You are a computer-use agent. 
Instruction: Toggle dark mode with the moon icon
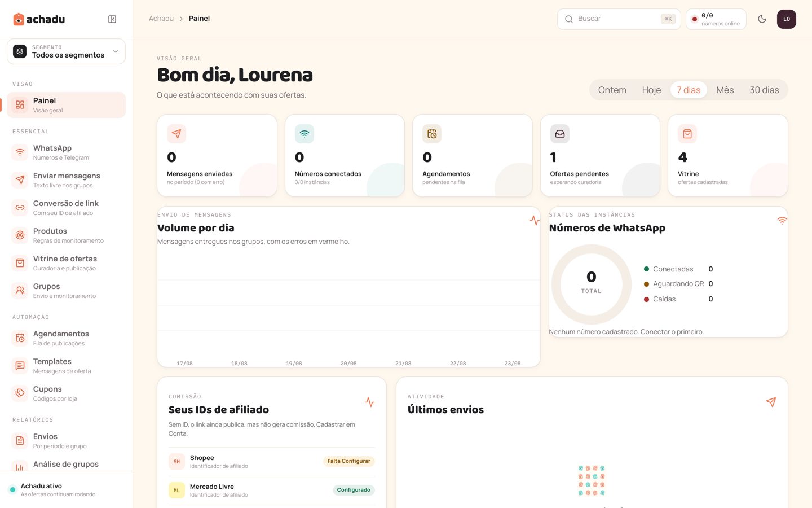[762, 19]
